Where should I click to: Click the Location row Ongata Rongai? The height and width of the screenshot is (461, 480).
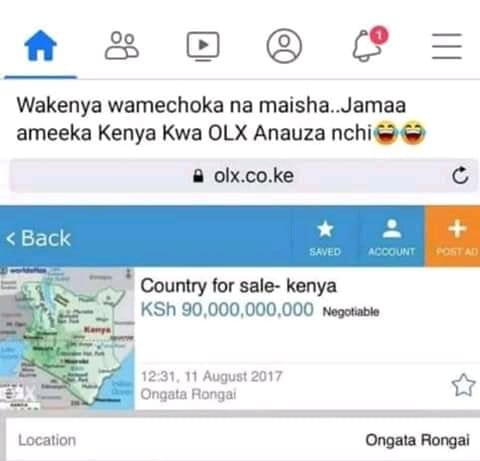pos(243,440)
